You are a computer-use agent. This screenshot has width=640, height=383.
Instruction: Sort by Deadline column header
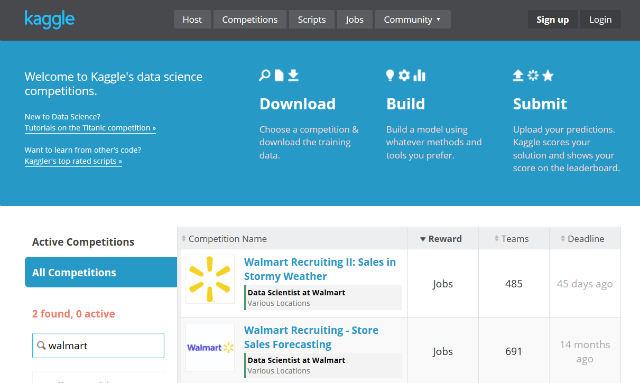click(x=585, y=238)
